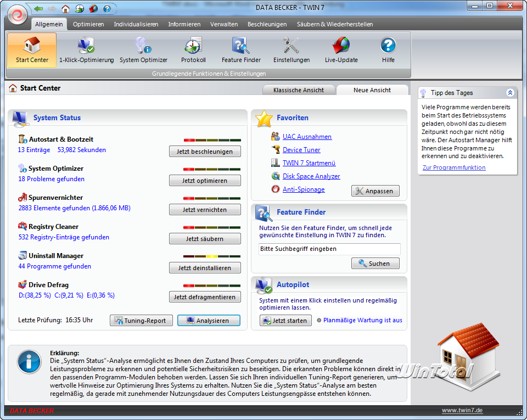Click the Planmäßige Wartung ist aus status
Screen dimensions: 527x420
point(363,320)
